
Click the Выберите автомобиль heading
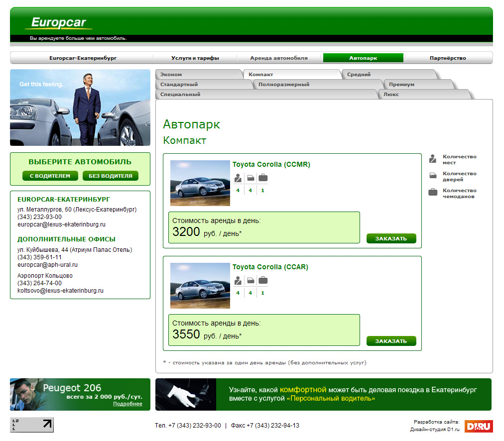click(80, 162)
